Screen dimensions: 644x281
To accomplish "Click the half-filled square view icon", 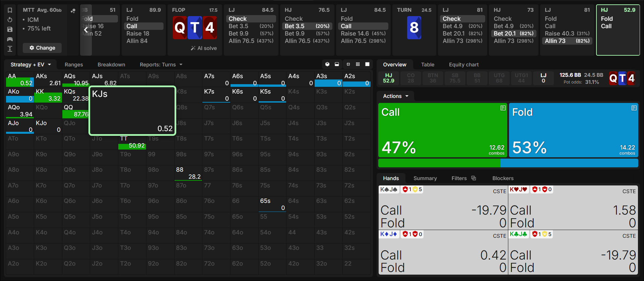I will click(x=337, y=64).
